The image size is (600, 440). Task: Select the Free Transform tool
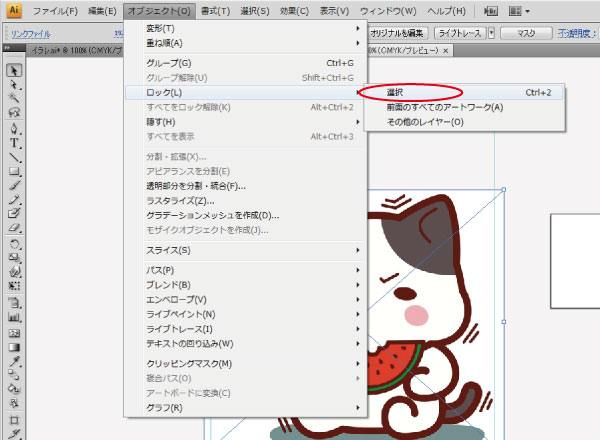14,286
